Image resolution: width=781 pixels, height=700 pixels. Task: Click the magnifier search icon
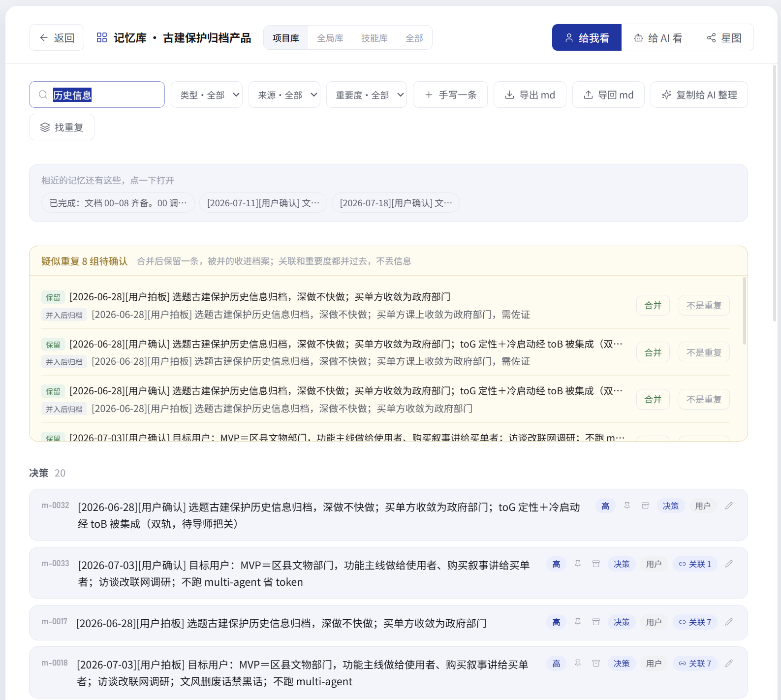[x=43, y=95]
